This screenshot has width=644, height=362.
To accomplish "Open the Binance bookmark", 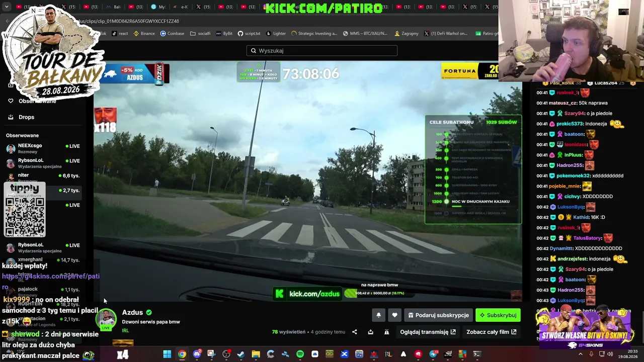I will pyautogui.click(x=144, y=34).
